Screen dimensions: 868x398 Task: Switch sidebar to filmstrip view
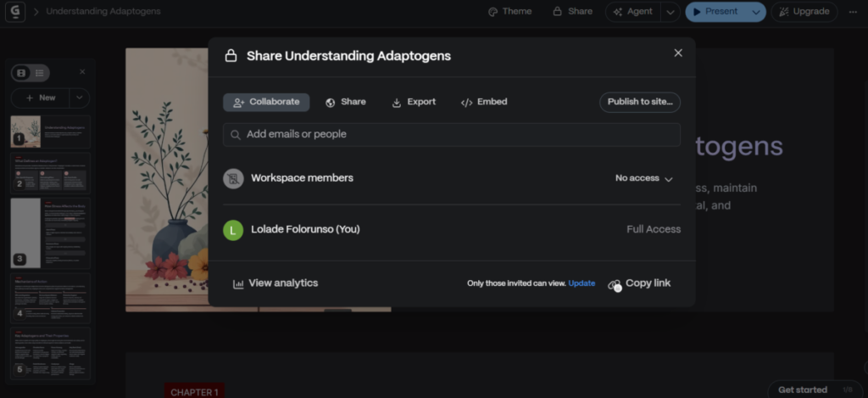click(x=23, y=73)
